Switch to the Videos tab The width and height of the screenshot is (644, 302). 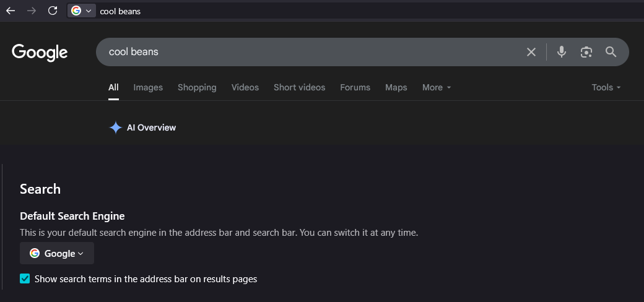[245, 87]
